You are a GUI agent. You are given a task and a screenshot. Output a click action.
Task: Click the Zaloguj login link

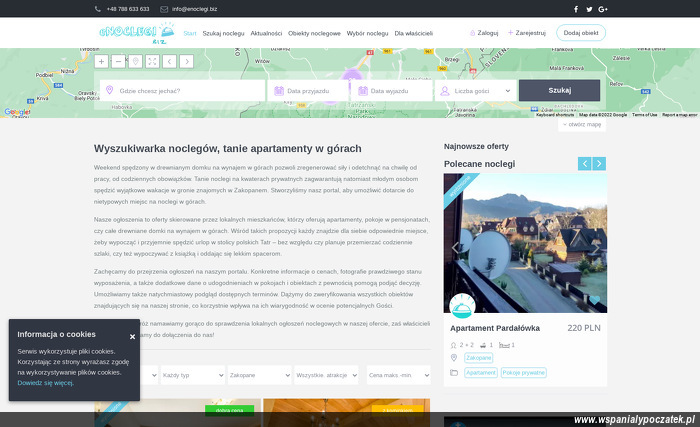[x=484, y=33]
